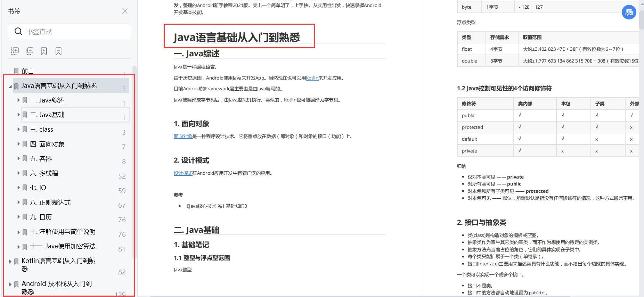Screen dimensions: 644x297
Task: Go to 五. 容器 bookmark
Action: coord(41,159)
